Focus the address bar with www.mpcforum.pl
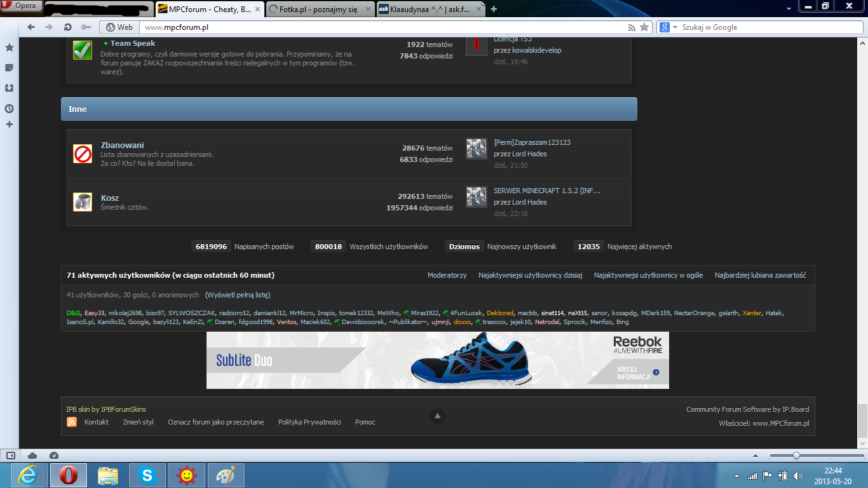 point(381,27)
